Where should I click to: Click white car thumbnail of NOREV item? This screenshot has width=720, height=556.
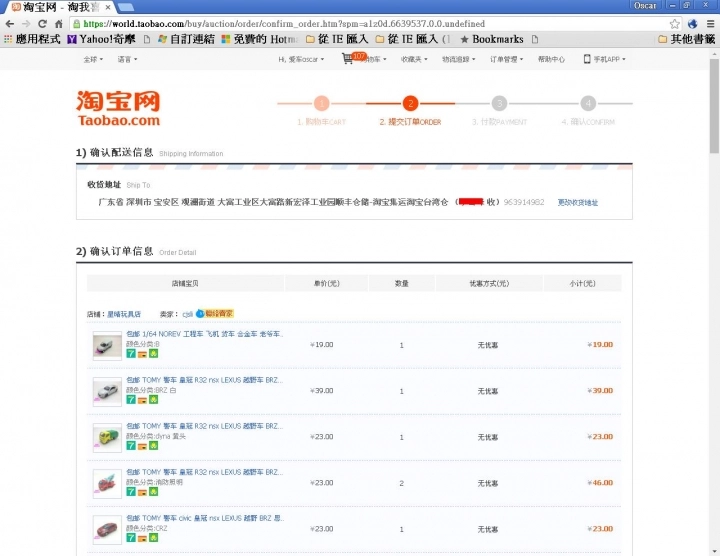[x=107, y=346]
